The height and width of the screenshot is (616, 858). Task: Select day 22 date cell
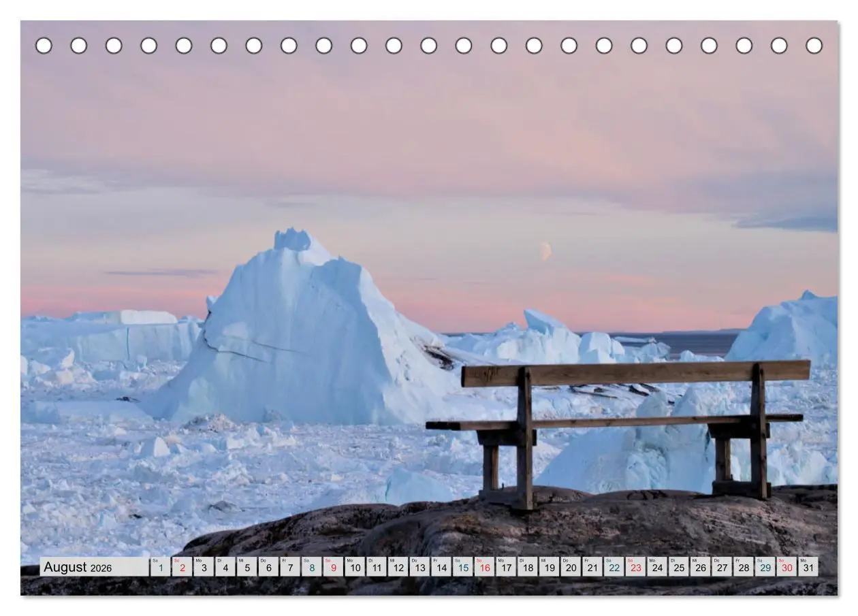coord(614,567)
